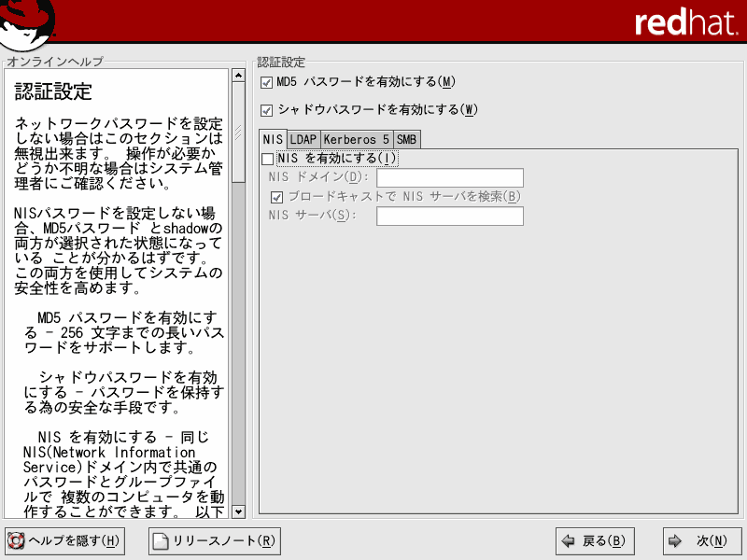Click the NIS ドメイン input field
Image resolution: width=747 pixels, height=560 pixels.
pyautogui.click(x=450, y=177)
